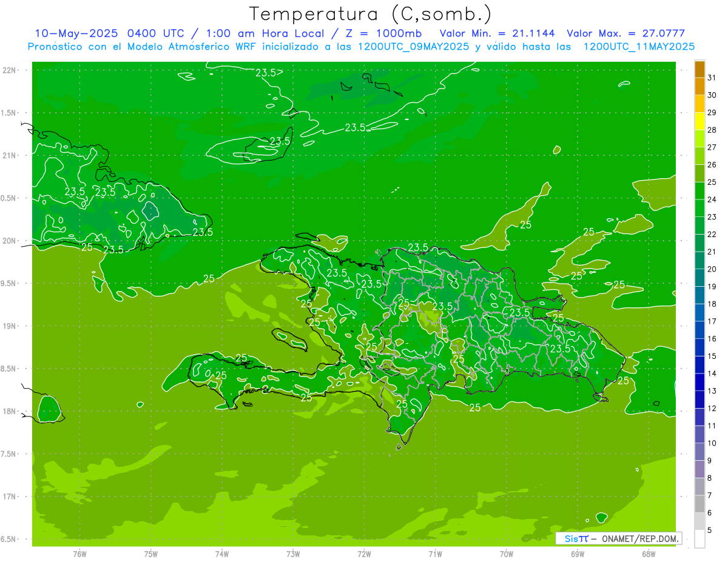Click the 76W longitude label
Image resolution: width=728 pixels, height=562 pixels.
tap(79, 554)
